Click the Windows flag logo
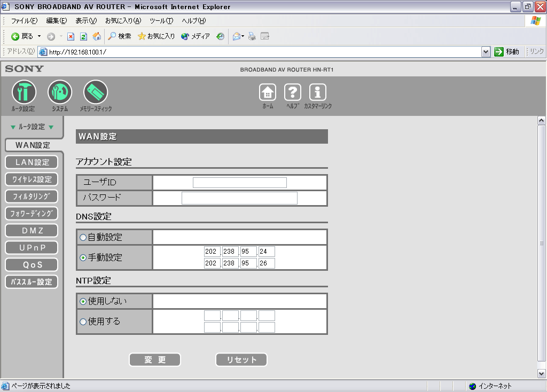The width and height of the screenshot is (547, 392). tap(535, 21)
